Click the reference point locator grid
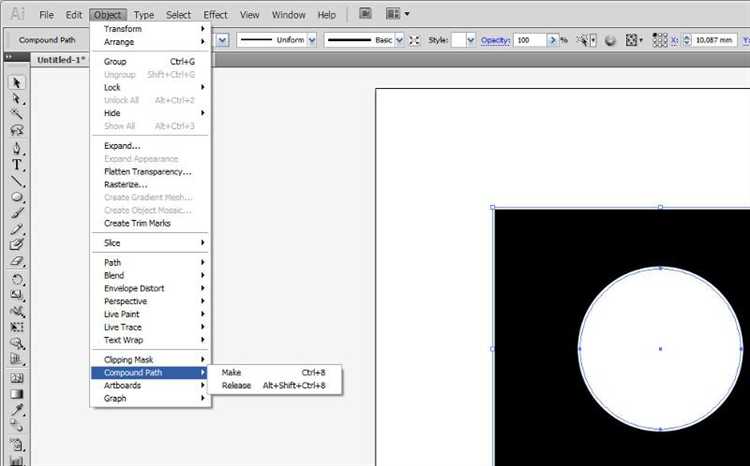Image resolution: width=750 pixels, height=466 pixels. [x=660, y=40]
